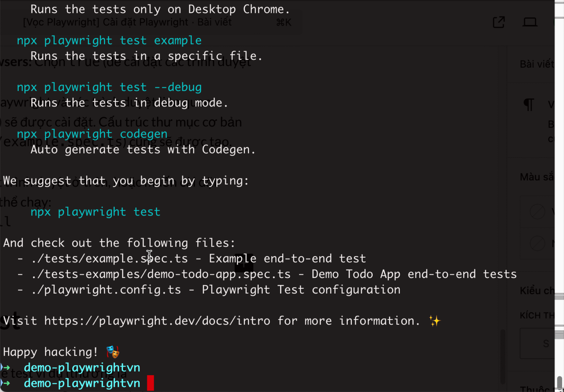Click the playwright.dev/docs/intro URL

[x=157, y=321]
